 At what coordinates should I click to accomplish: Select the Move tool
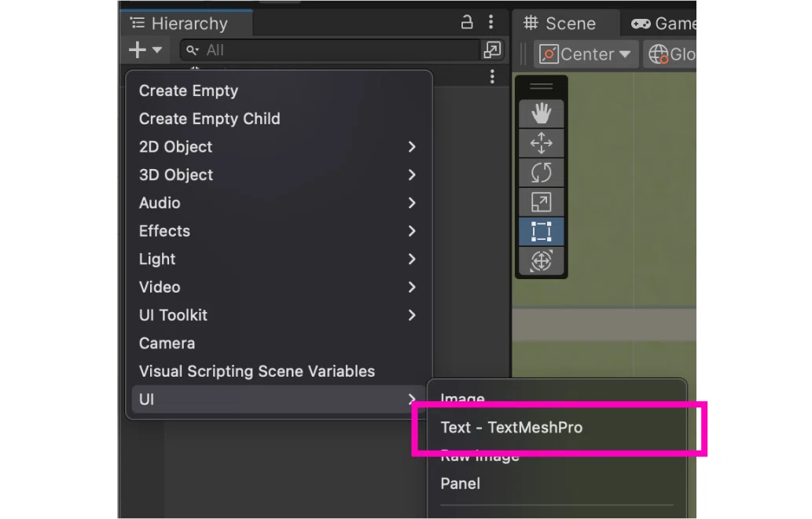click(x=541, y=143)
